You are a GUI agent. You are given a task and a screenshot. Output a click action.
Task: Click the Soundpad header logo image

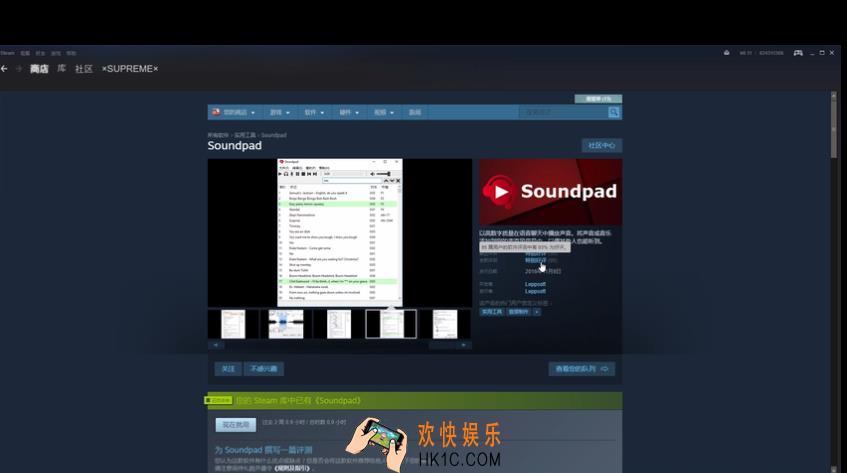coord(550,192)
